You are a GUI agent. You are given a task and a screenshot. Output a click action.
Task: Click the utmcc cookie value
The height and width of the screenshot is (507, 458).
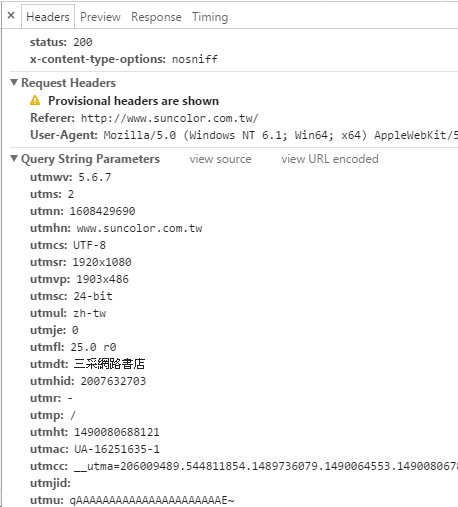pyautogui.click(x=266, y=466)
